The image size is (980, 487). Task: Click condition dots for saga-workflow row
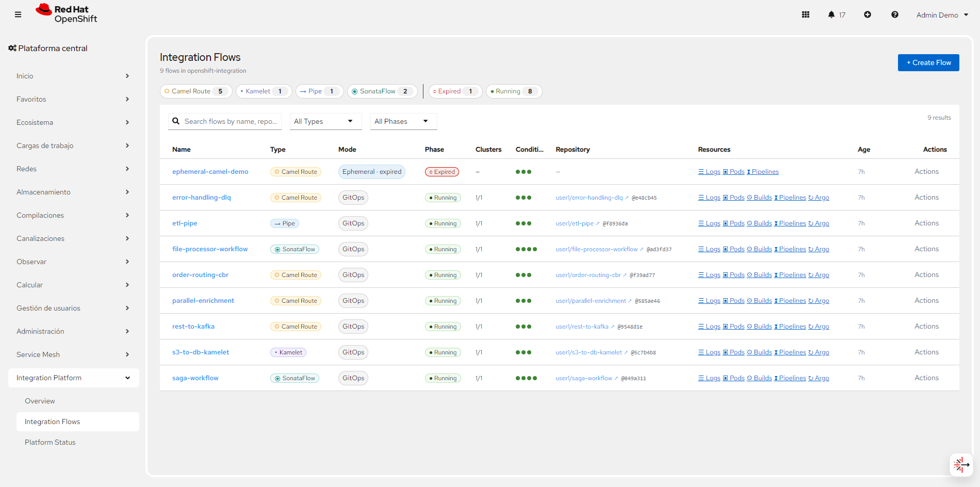(526, 378)
